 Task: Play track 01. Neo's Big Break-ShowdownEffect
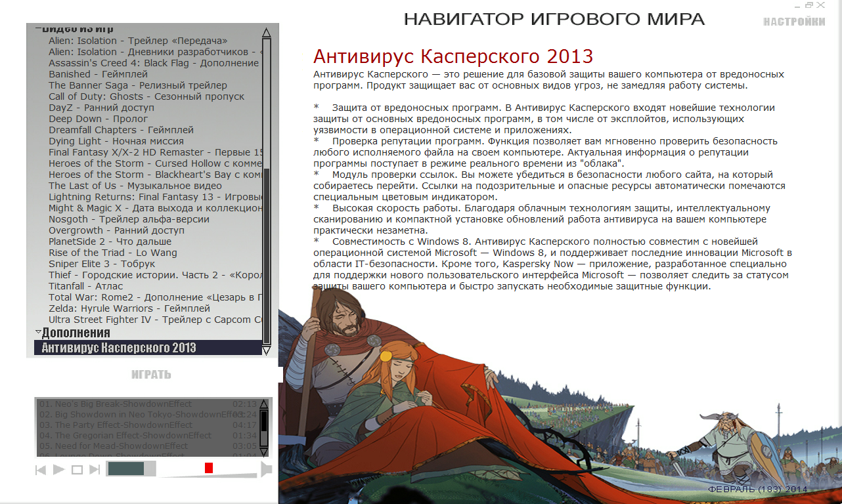(148, 404)
